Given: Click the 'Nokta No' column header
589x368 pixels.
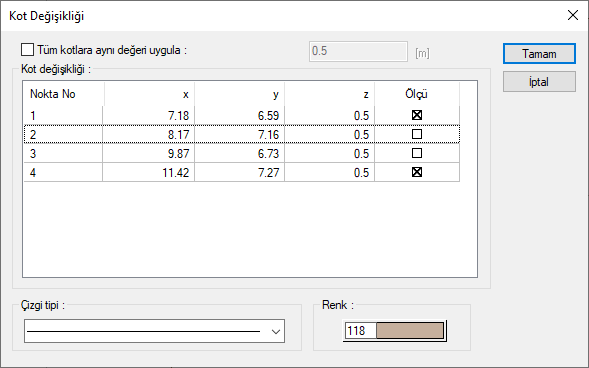Looking at the screenshot, I should (63, 94).
